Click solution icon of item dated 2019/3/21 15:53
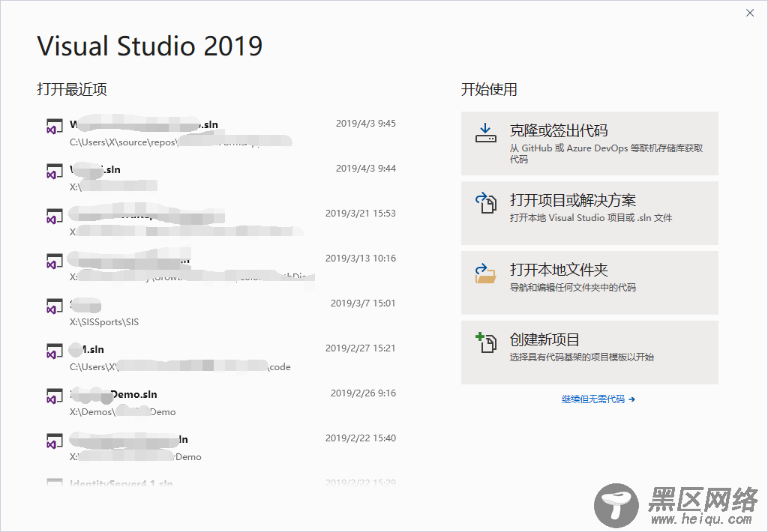 pos(54,217)
